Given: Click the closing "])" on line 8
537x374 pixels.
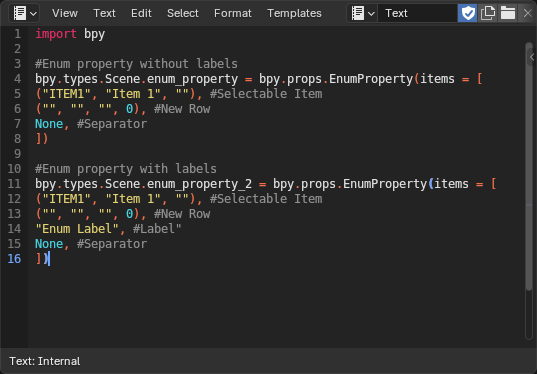Looking at the screenshot, I should coord(42,139).
